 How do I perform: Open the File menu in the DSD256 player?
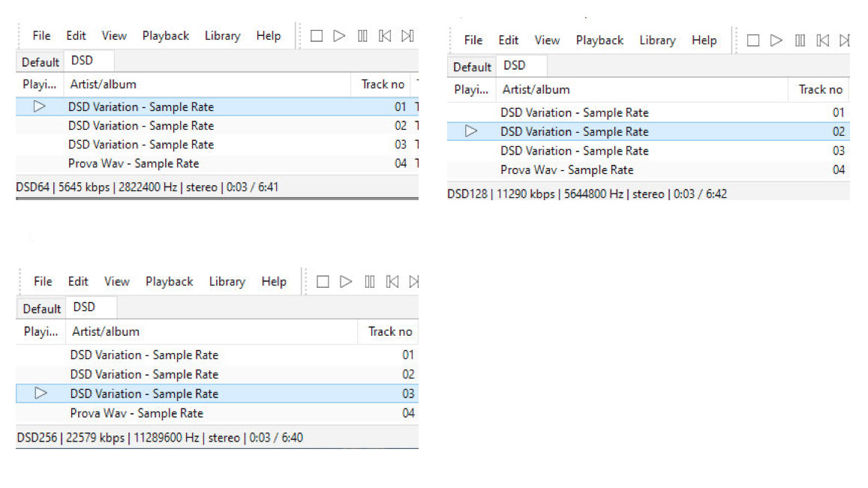[43, 282]
